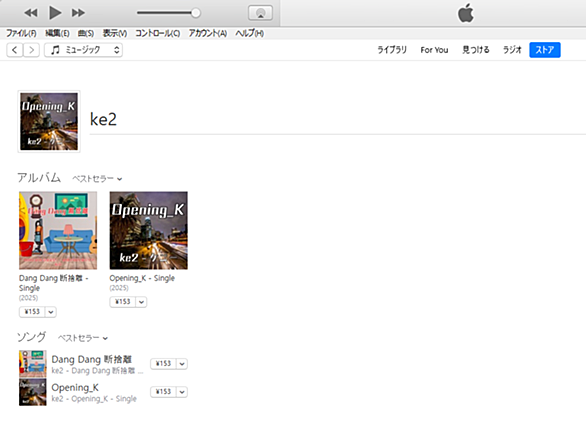
Task: Switch to the ラジオ tab
Action: [512, 50]
